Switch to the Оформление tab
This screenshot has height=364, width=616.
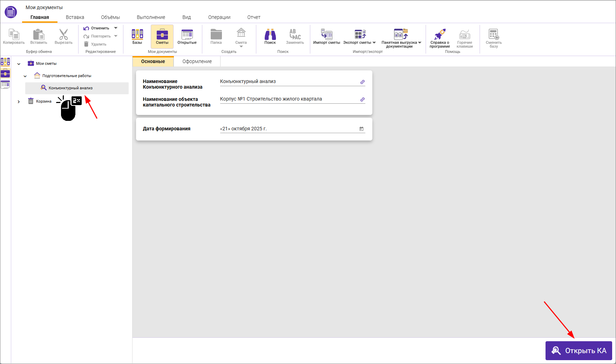[x=197, y=61]
